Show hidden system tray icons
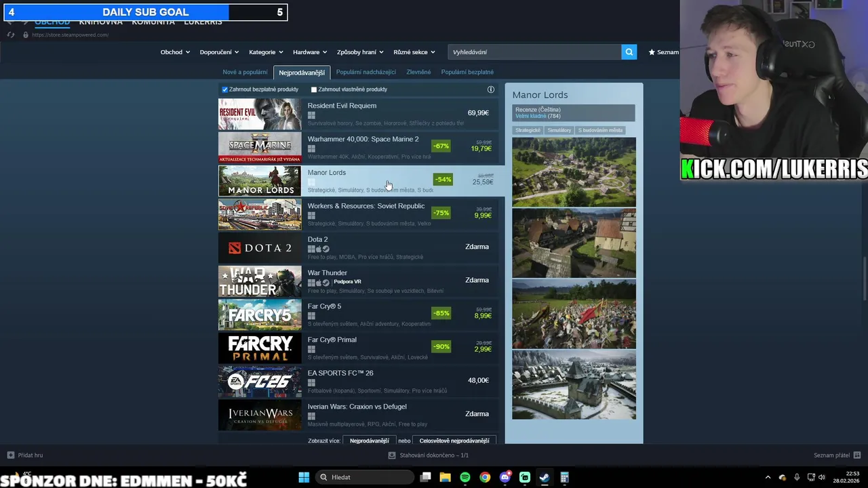The height and width of the screenshot is (488, 868). pos(768,477)
